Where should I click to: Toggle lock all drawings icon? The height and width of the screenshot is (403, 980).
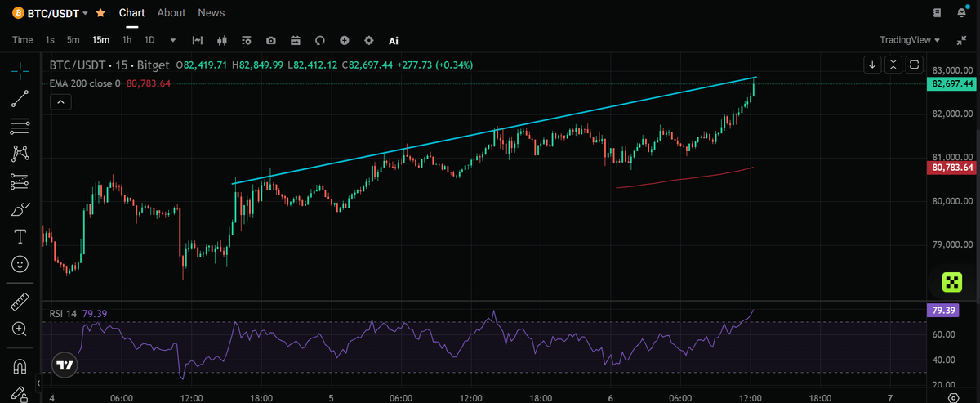pos(20,396)
